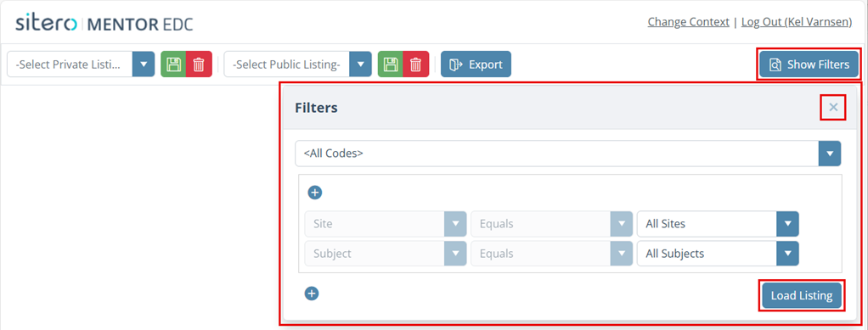Delete the public listing with the red trash icon
Screen dimensions: 868x330
pos(415,64)
